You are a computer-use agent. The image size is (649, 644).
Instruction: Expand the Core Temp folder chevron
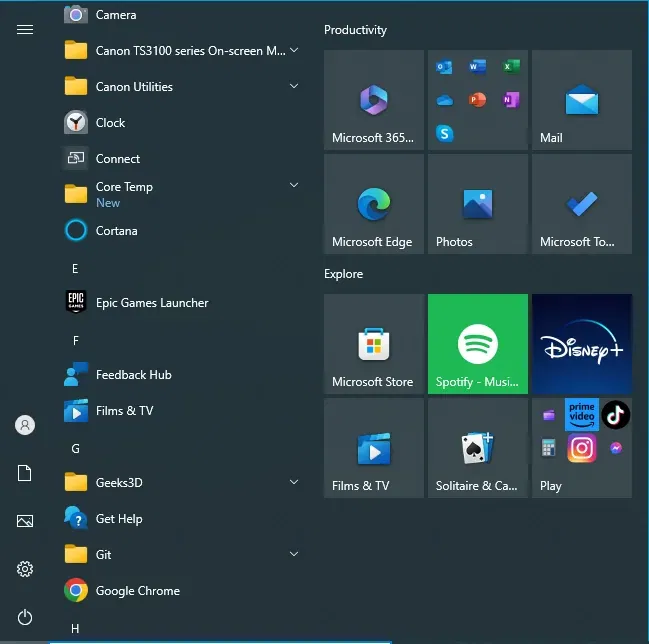coord(294,185)
